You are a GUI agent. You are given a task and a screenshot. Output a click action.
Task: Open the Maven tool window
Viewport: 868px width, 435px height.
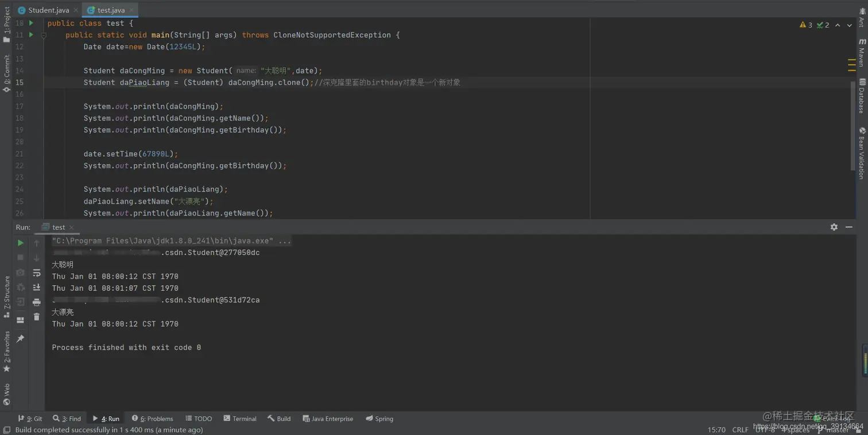click(x=862, y=52)
